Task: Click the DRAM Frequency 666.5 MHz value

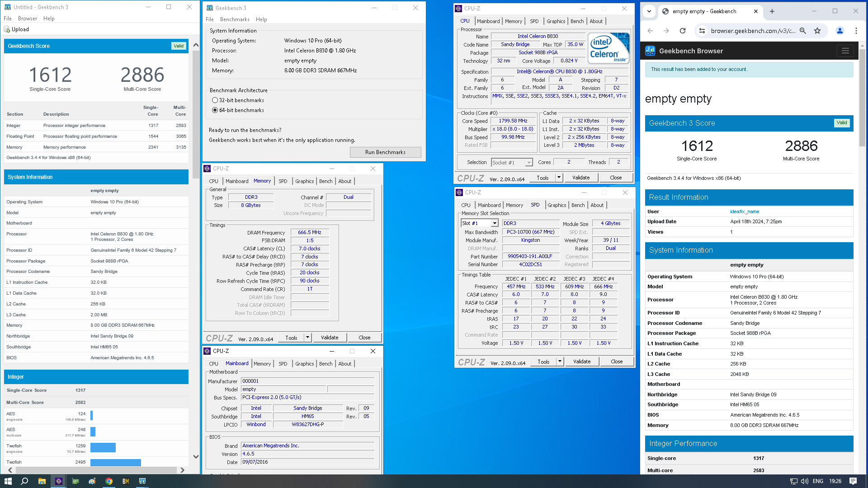Action: pyautogui.click(x=310, y=232)
